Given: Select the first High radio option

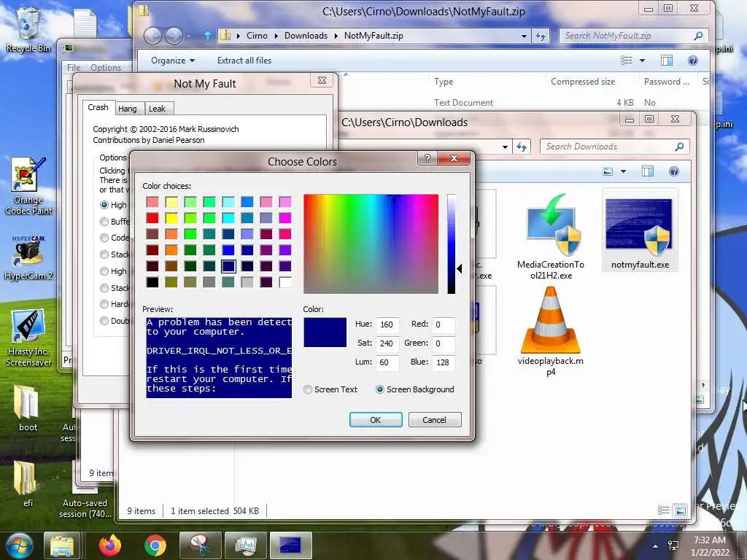Looking at the screenshot, I should [104, 205].
